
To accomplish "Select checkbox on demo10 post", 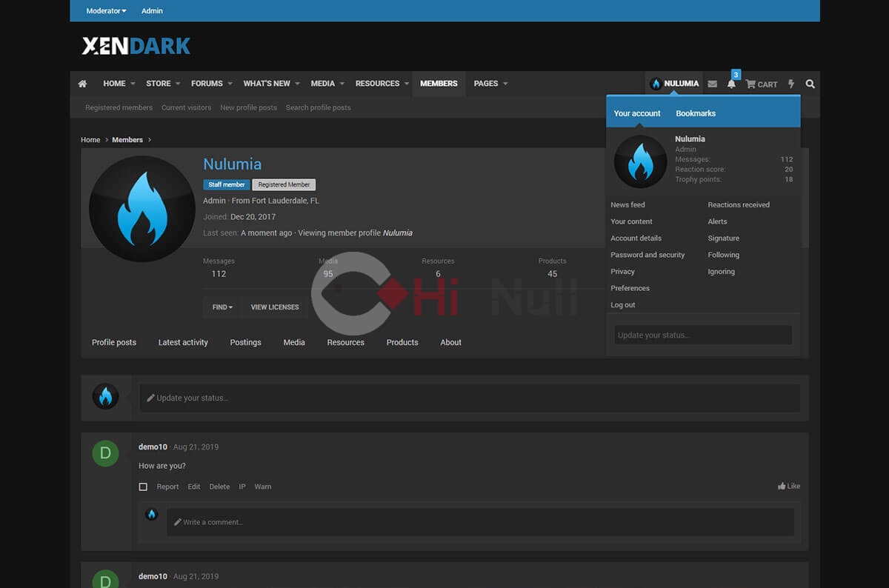I will coord(143,487).
